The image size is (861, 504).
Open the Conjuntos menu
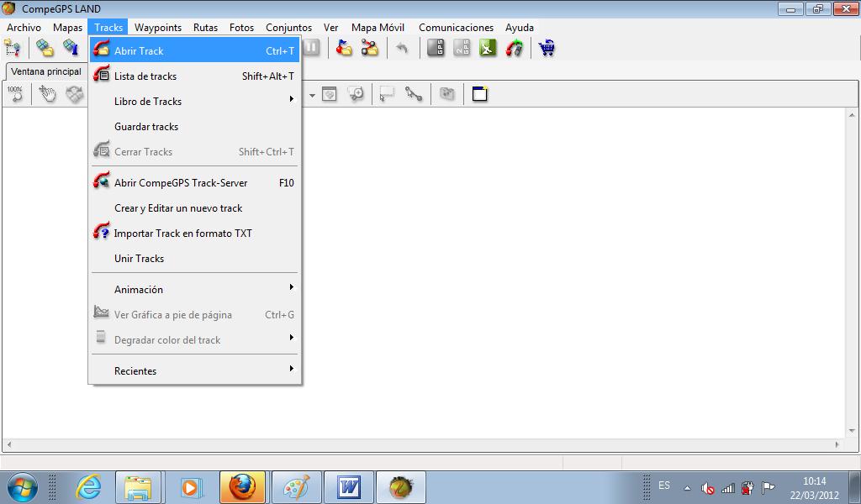(x=289, y=28)
